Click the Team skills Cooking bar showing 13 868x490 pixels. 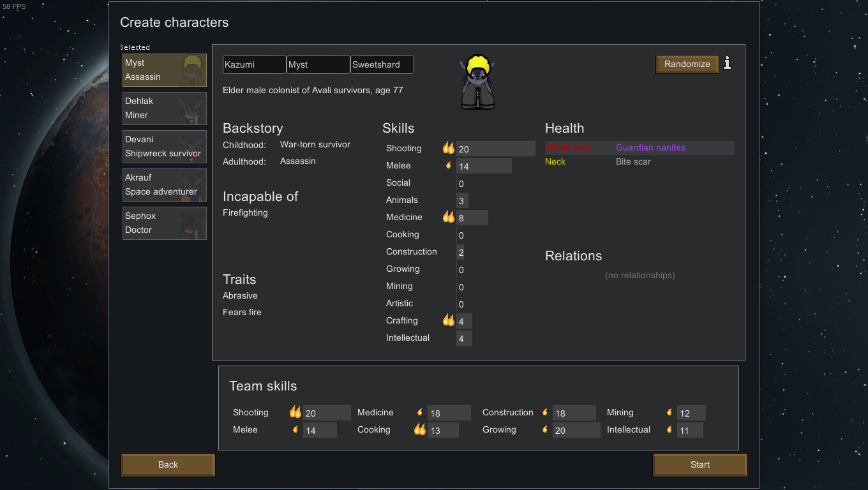tap(443, 430)
